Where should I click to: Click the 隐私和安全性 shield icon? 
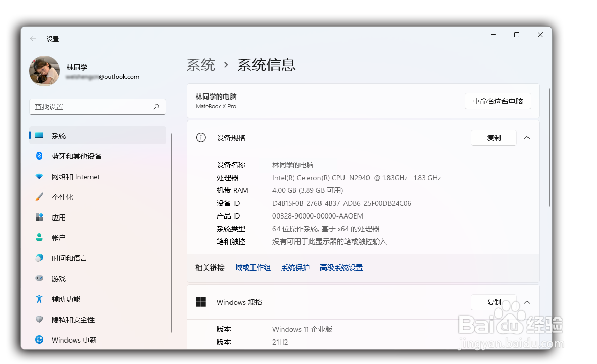(x=39, y=319)
